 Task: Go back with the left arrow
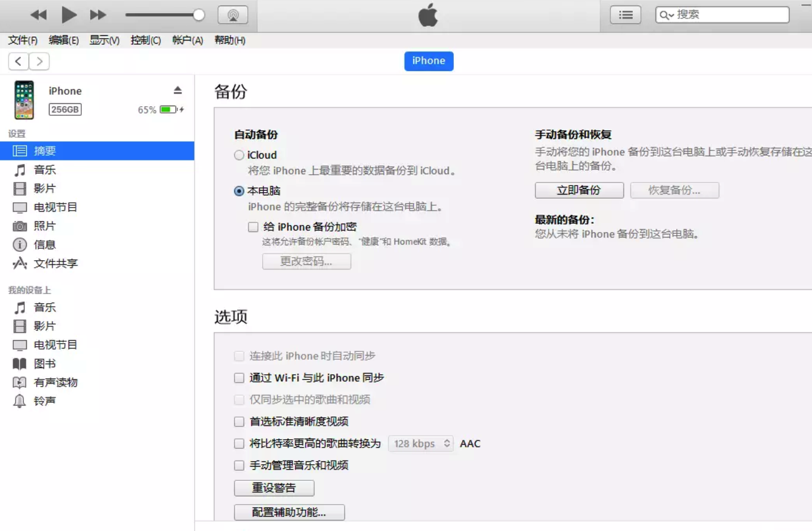point(19,61)
